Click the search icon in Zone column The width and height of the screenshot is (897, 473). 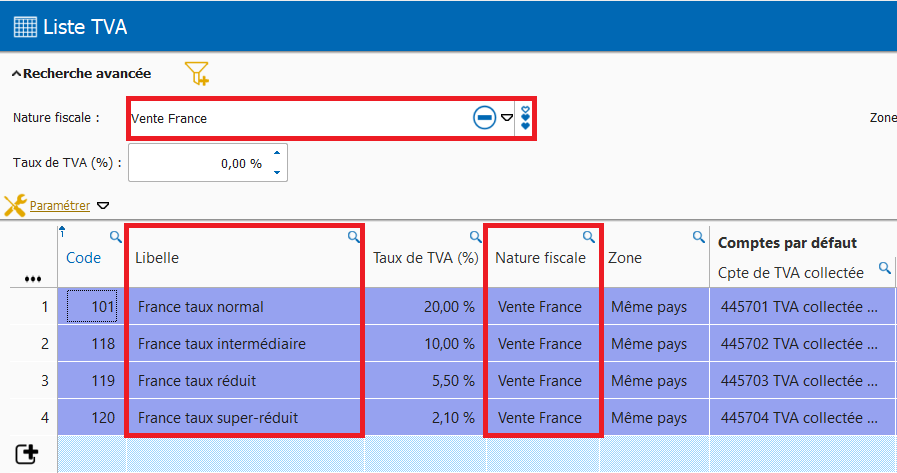click(x=699, y=237)
